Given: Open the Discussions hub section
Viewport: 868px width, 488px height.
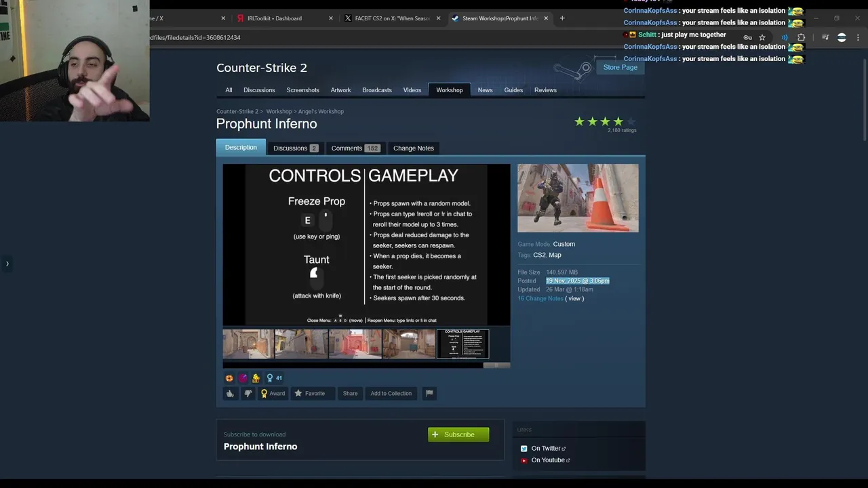Looking at the screenshot, I should tap(259, 90).
